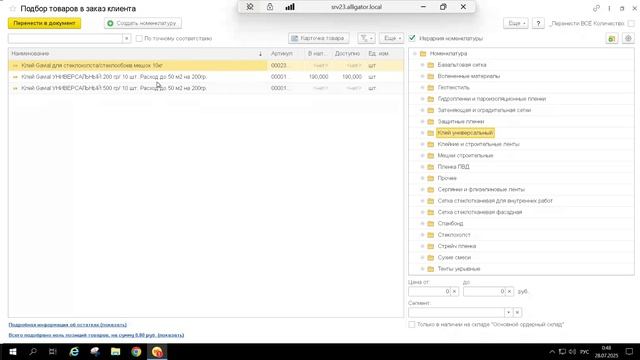Screen dimensions: 640x360
Task: Sort by the 'Доступно' column header
Action: [x=347, y=53]
